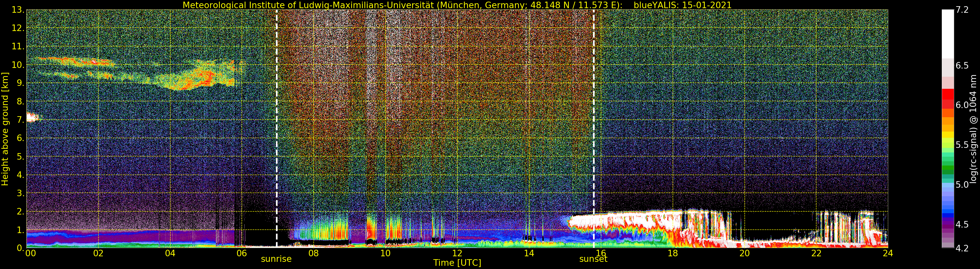Click the time axis tick "16"
The width and height of the screenshot is (980, 269).
(x=601, y=253)
